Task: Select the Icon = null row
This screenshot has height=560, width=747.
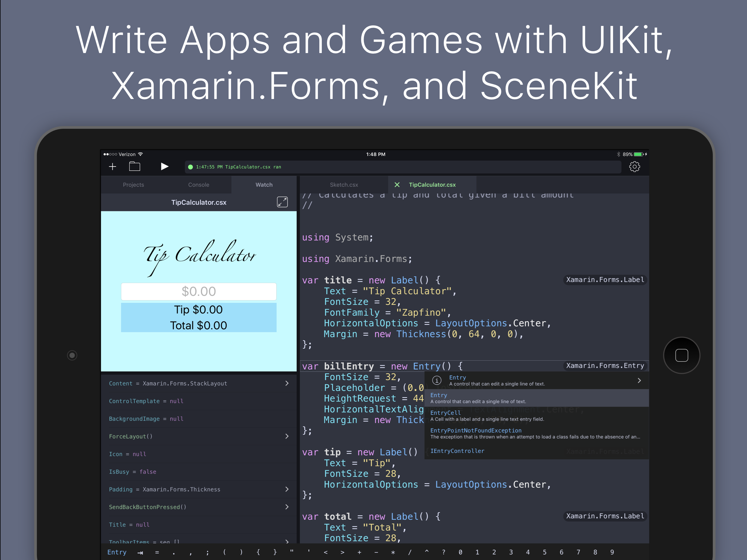Action: (x=199, y=454)
